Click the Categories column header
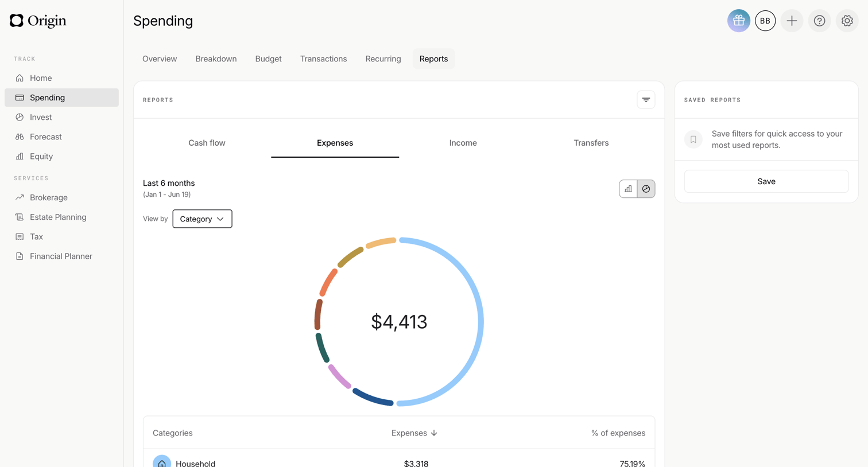Screen dimensions: 868x467 [173, 433]
